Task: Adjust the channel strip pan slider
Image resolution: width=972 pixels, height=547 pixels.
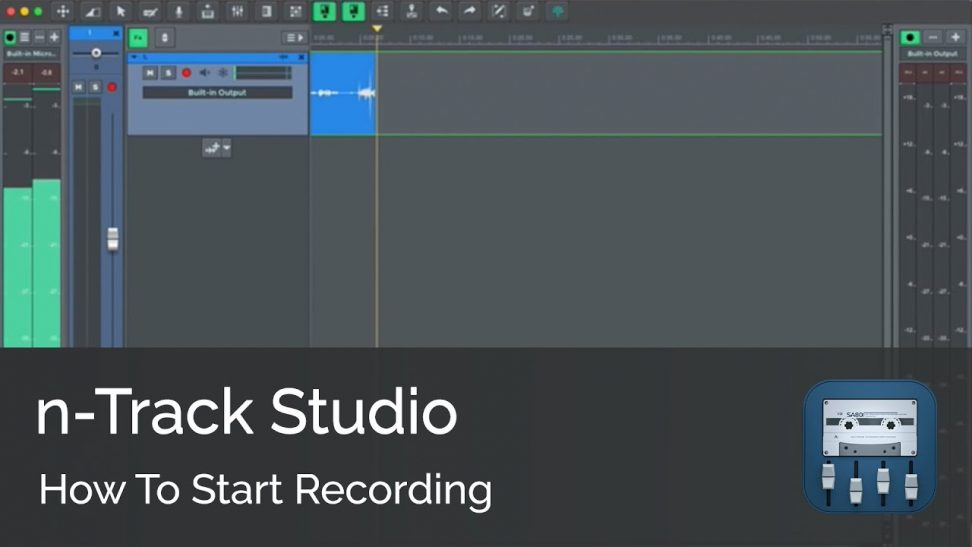Action: coord(96,53)
